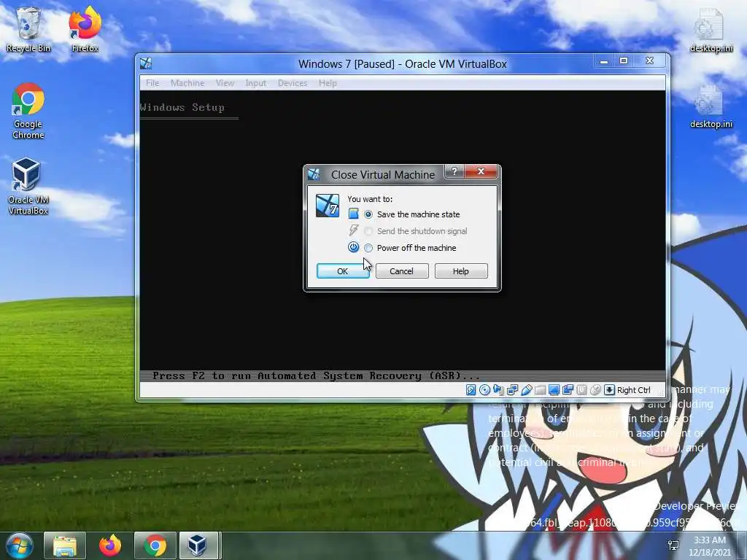This screenshot has width=747, height=560.
Task: Click the hard disk activity status icon
Action: [x=471, y=390]
